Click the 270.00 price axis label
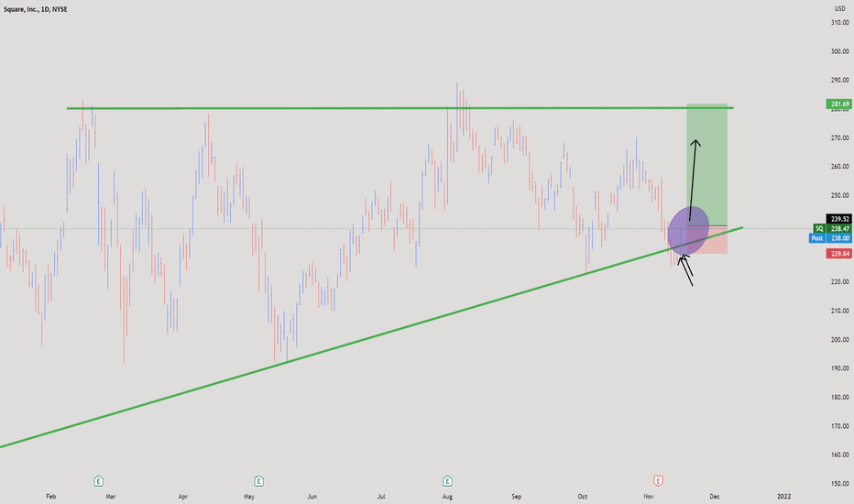Viewport: 854px width, 504px height. (840, 137)
